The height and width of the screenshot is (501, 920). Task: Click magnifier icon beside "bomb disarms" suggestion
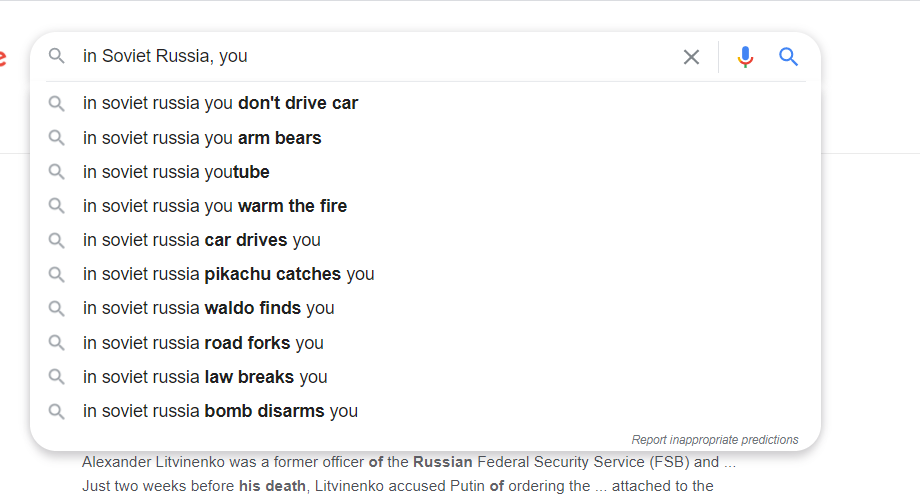click(57, 411)
